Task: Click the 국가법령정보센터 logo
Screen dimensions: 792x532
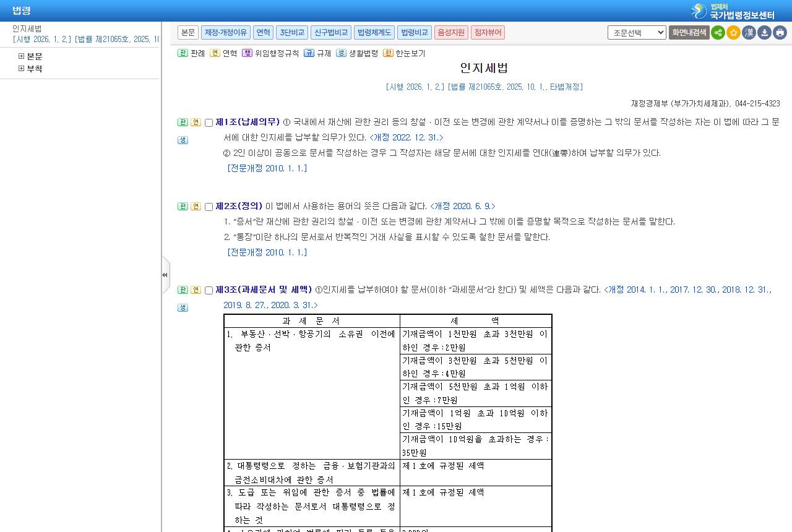Action: (x=733, y=11)
